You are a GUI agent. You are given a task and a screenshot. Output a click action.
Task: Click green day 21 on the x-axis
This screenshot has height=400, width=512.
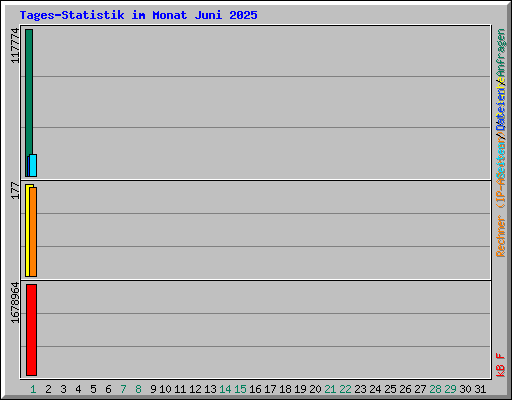330,389
